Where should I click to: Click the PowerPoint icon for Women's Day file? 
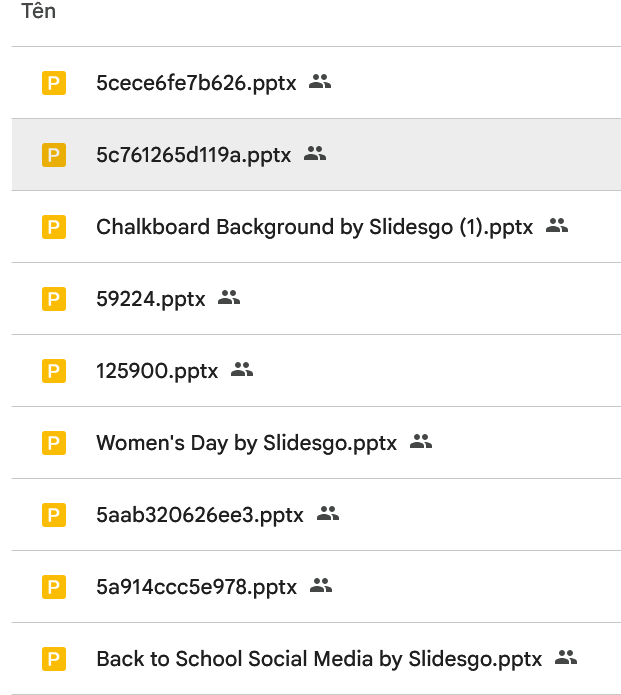tap(53, 443)
